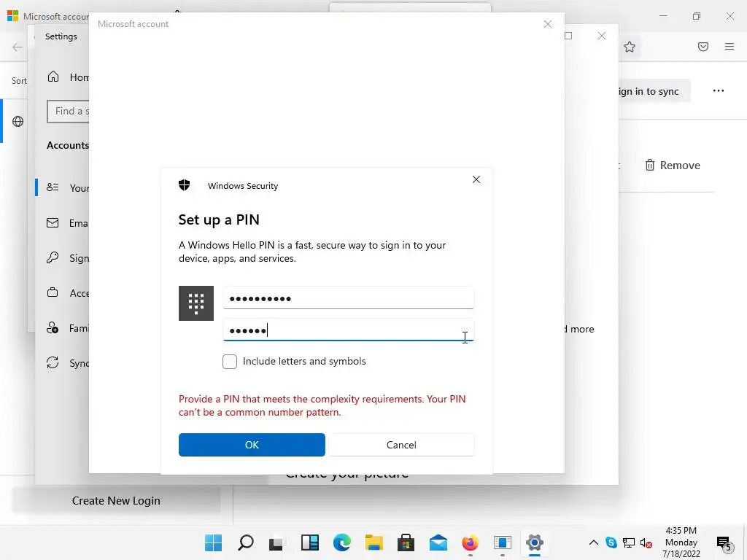This screenshot has height=560, width=747.
Task: Click OK in the Set up a PIN dialog
Action: [x=252, y=444]
